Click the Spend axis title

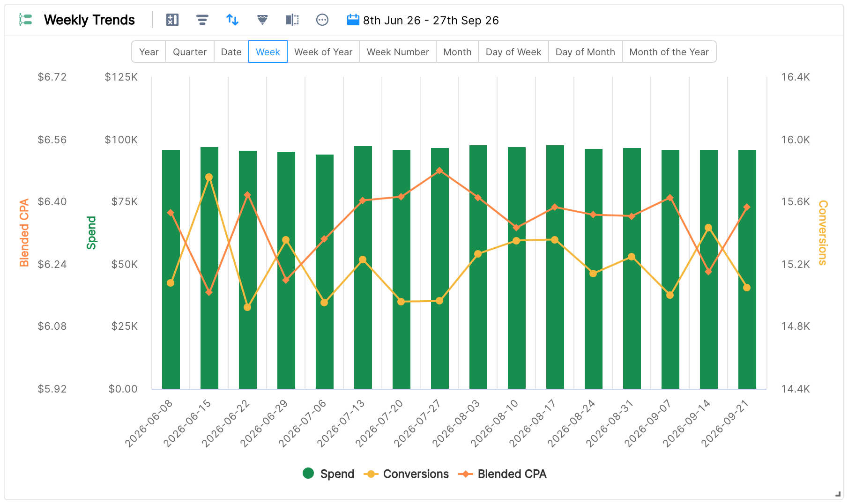91,233
